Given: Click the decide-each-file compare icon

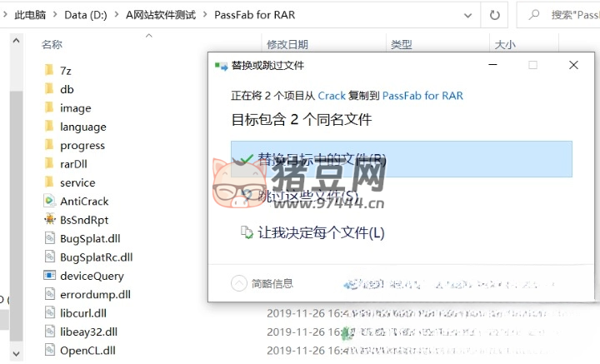Looking at the screenshot, I should 247,232.
